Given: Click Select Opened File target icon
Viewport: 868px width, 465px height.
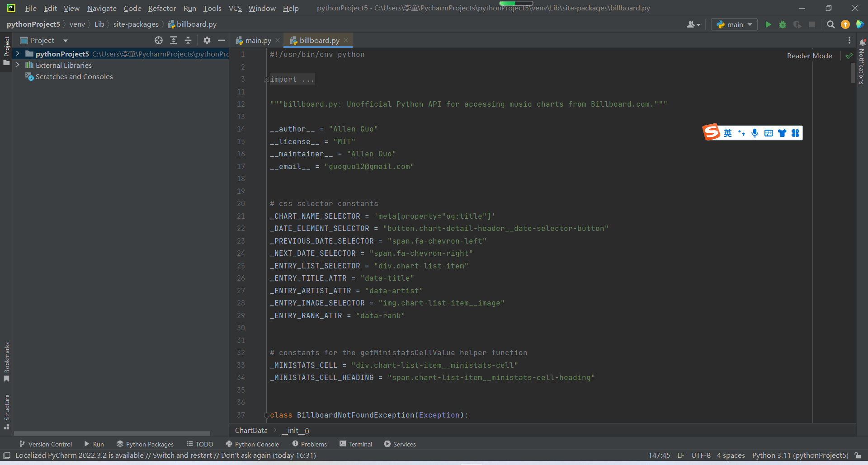Looking at the screenshot, I should tap(159, 40).
